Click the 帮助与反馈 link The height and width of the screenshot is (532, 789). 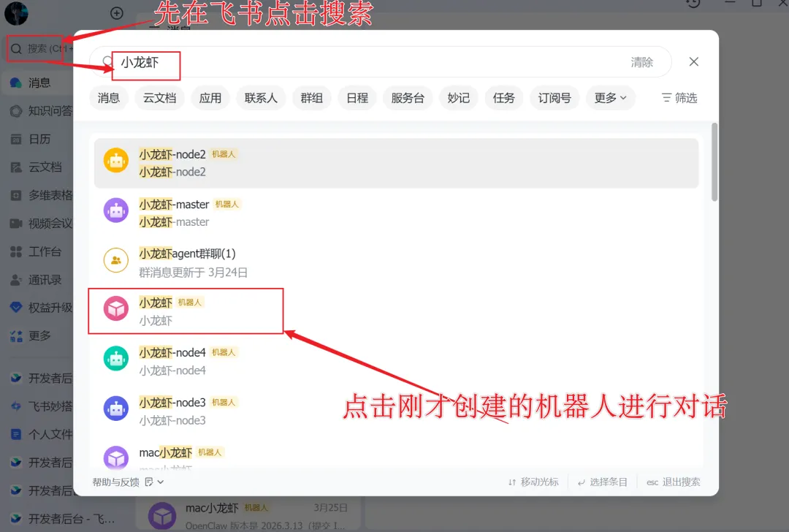tap(115, 482)
